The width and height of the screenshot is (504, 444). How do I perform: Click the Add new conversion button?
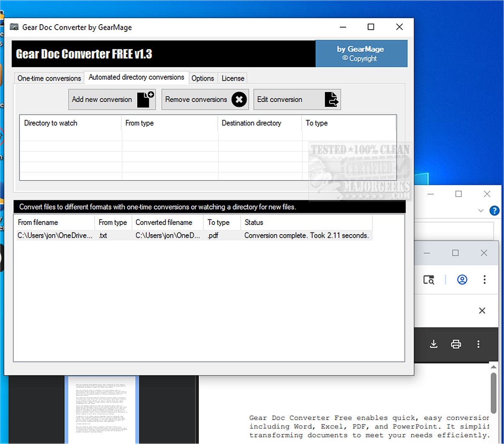click(112, 100)
